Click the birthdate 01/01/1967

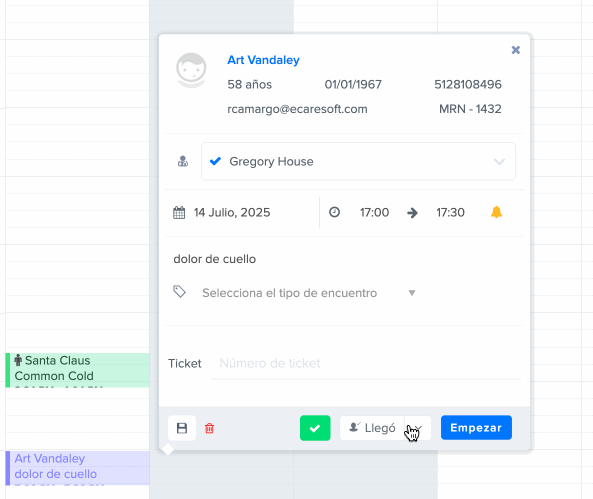click(353, 84)
